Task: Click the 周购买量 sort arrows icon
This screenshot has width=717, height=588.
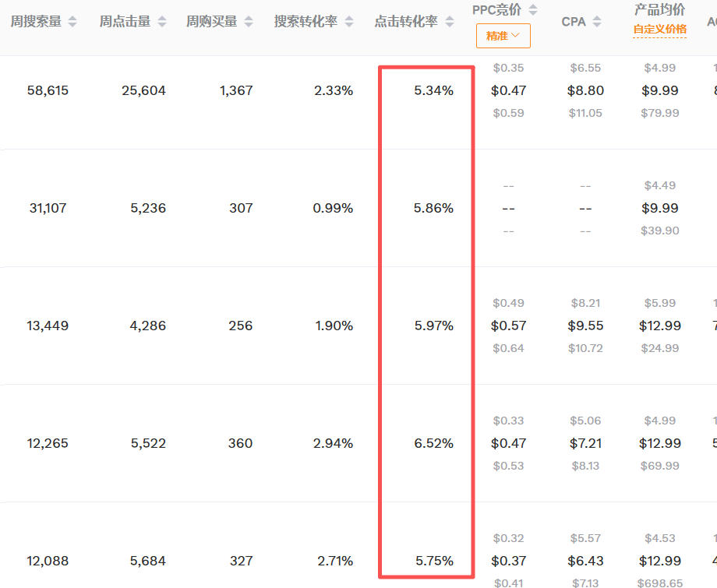Action: [x=249, y=22]
